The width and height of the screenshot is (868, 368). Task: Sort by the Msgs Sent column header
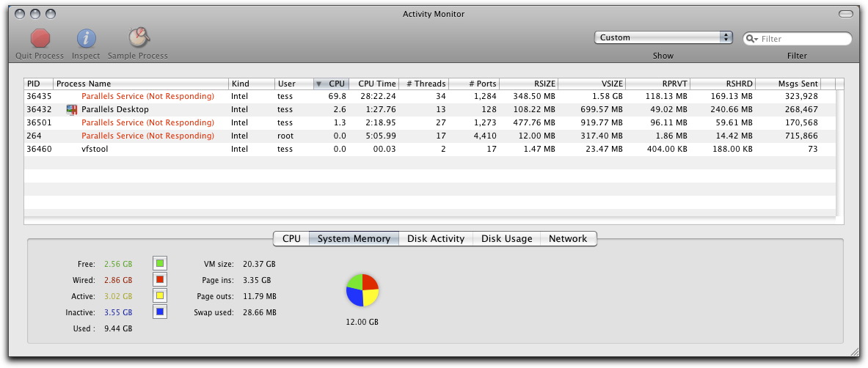788,84
